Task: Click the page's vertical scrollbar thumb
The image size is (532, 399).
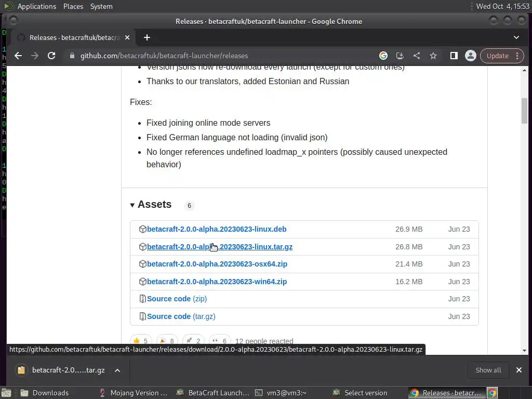Action: click(524, 111)
